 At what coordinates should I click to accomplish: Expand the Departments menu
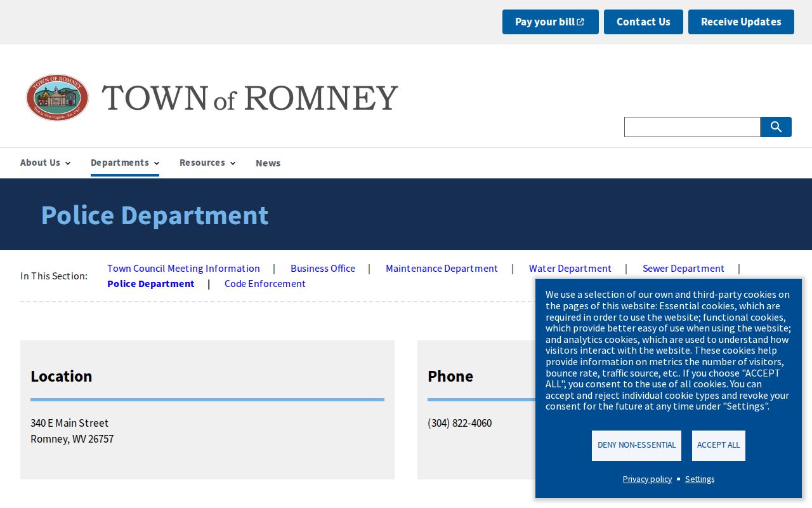click(125, 163)
